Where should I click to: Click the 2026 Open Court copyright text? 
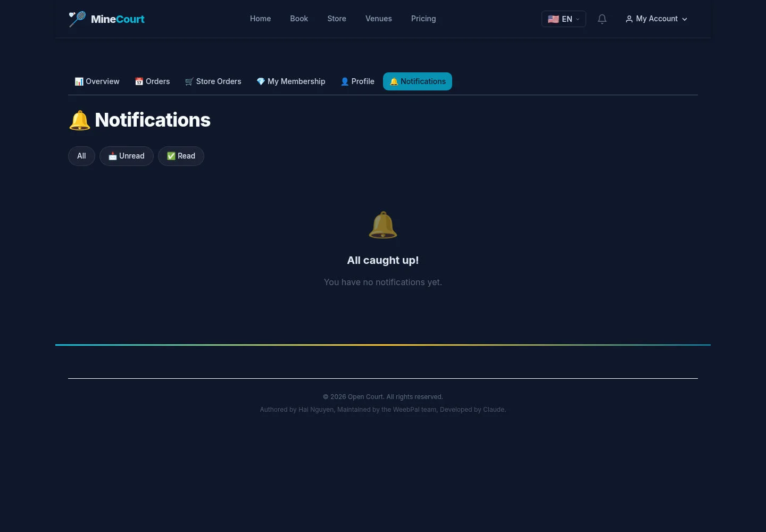(383, 397)
